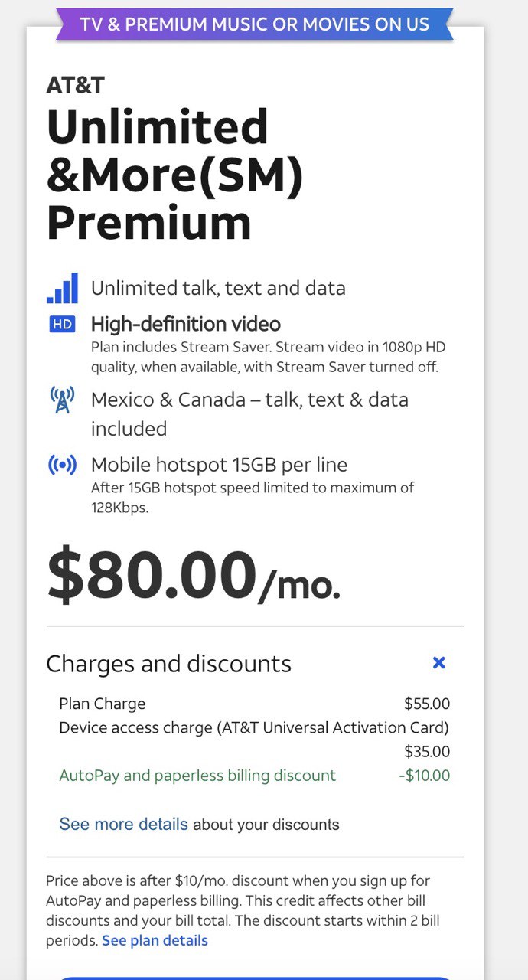This screenshot has width=528, height=980.
Task: Select the purple TV & Premium promo banner
Action: pyautogui.click(x=256, y=24)
